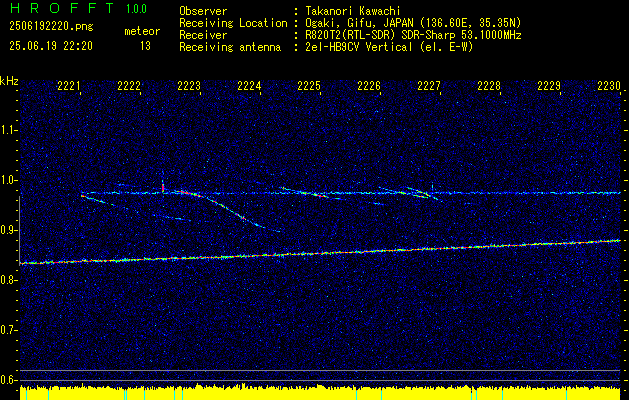Click the version number 1.0.0

pyautogui.click(x=136, y=9)
